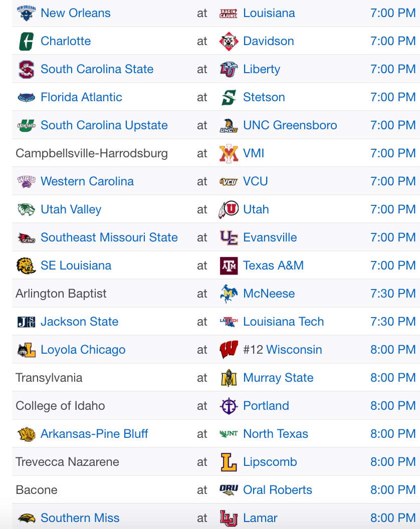Click the Charlotte 49ers logo icon
This screenshot has height=529, width=420.
pyautogui.click(x=26, y=41)
